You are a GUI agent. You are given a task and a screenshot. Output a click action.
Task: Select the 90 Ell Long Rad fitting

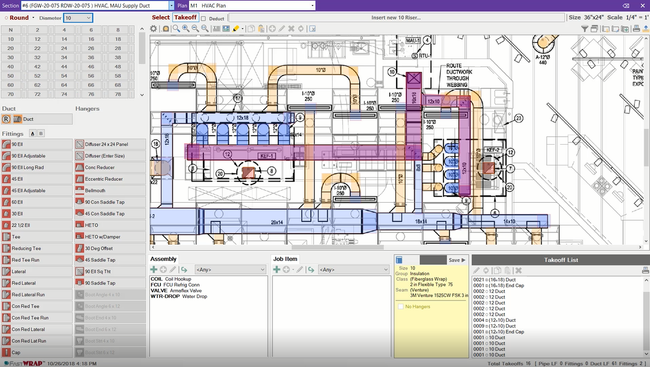[36, 168]
